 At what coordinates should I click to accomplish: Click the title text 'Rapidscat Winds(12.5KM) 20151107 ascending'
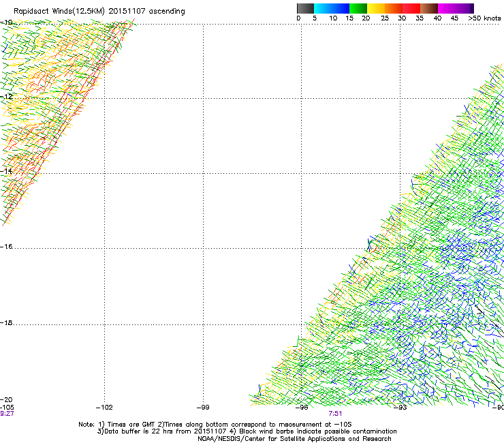[99, 12]
